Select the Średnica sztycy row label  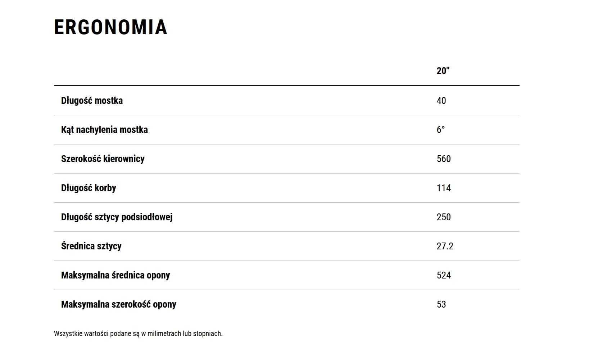click(x=91, y=246)
